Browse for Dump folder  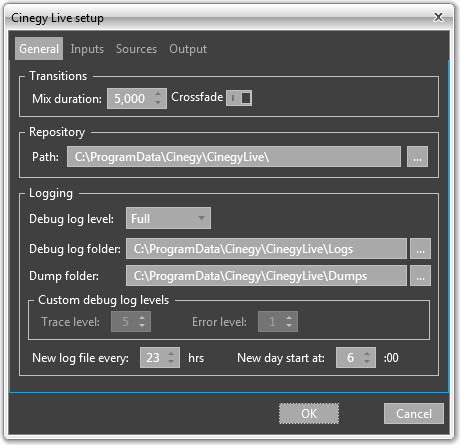click(x=420, y=276)
